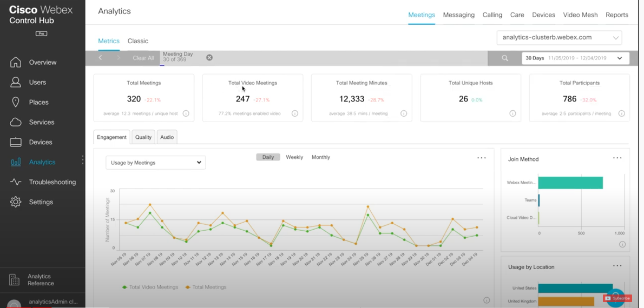The height and width of the screenshot is (308, 644).
Task: Go to previous filter arrow
Action: 100,58
